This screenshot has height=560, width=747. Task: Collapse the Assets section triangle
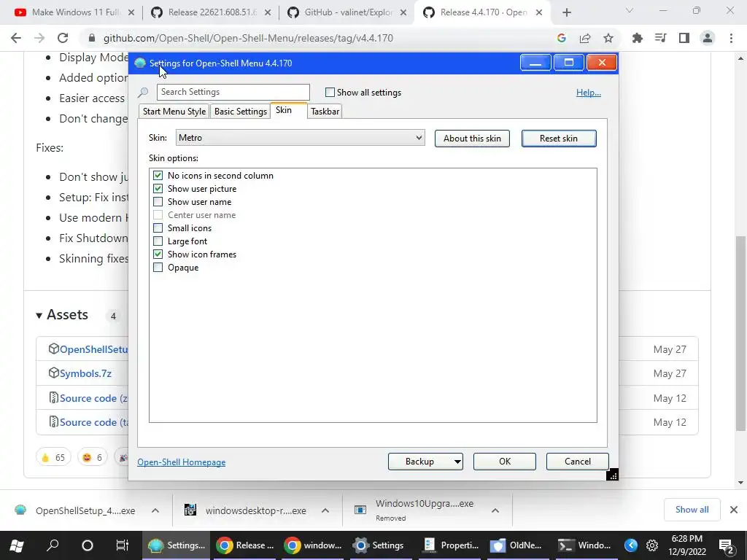pos(39,315)
